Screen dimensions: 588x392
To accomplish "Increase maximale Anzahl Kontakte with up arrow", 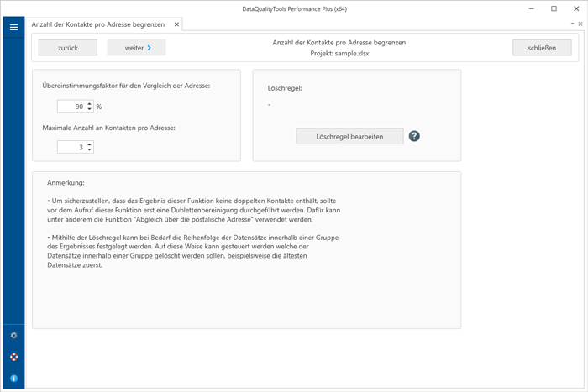I will 89,144.
